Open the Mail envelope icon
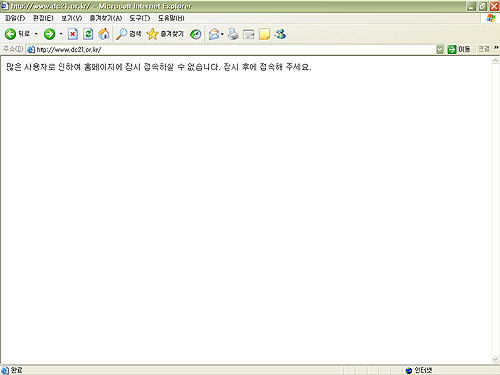The image size is (500, 375). click(214, 34)
